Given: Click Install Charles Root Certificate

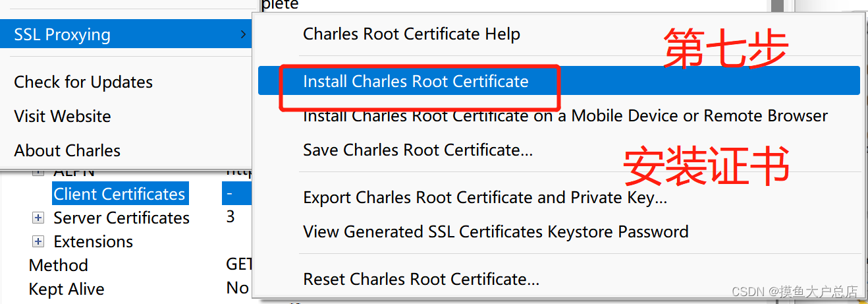Looking at the screenshot, I should point(559,81).
